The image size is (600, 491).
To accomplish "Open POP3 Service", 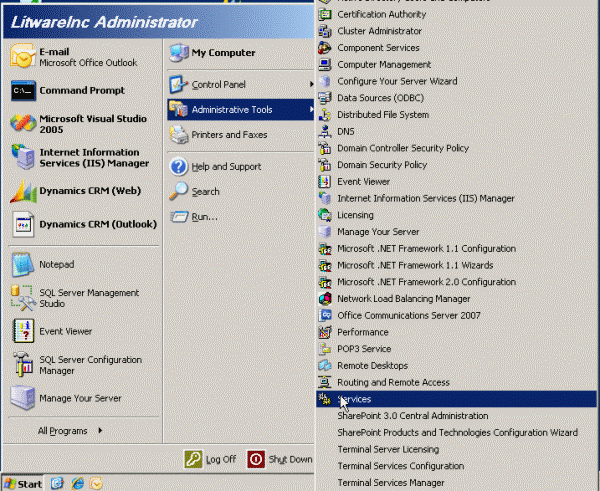I will (x=456, y=349).
